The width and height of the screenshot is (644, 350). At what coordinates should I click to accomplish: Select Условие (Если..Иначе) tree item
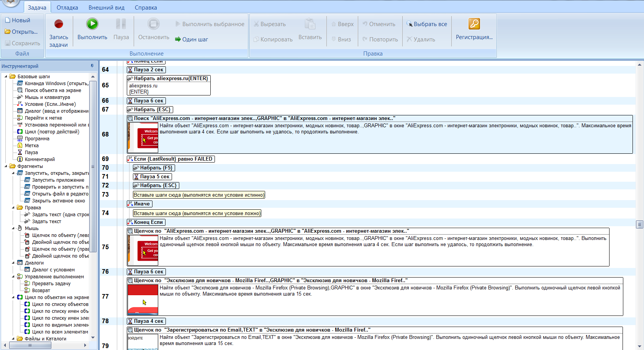click(x=50, y=104)
